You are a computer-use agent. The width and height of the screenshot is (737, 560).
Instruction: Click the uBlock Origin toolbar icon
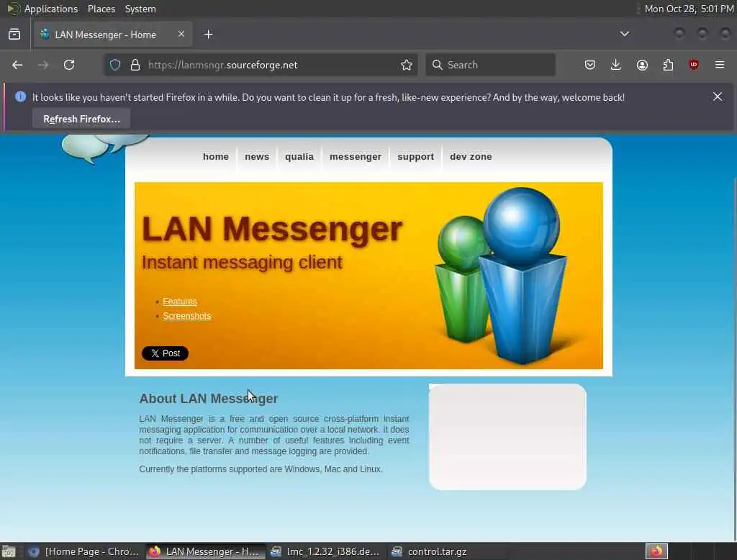coord(694,65)
